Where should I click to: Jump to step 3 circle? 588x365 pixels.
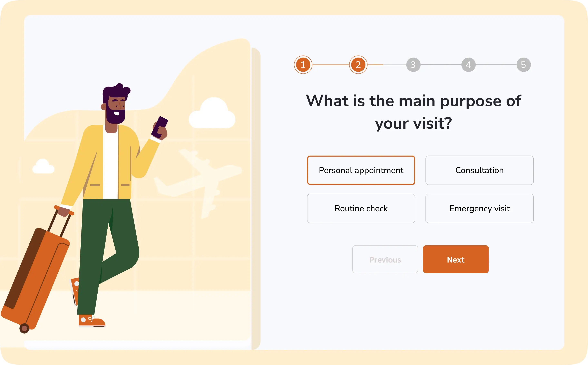(413, 65)
